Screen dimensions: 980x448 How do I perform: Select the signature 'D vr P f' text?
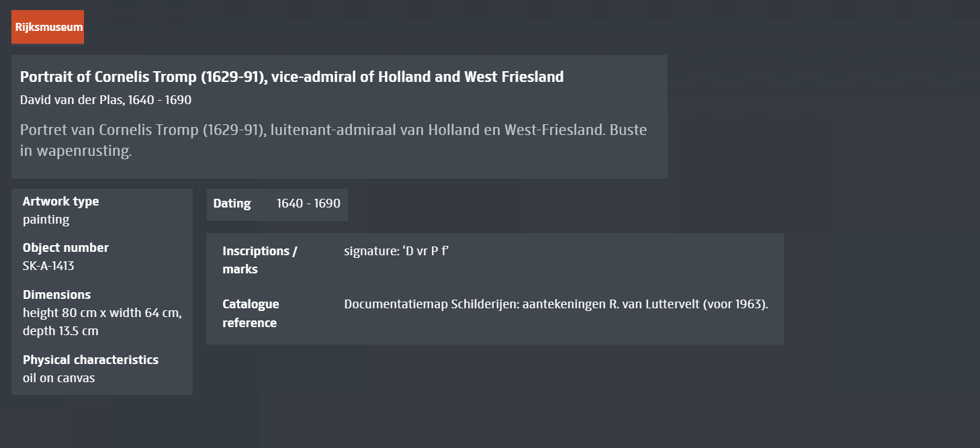coord(396,251)
